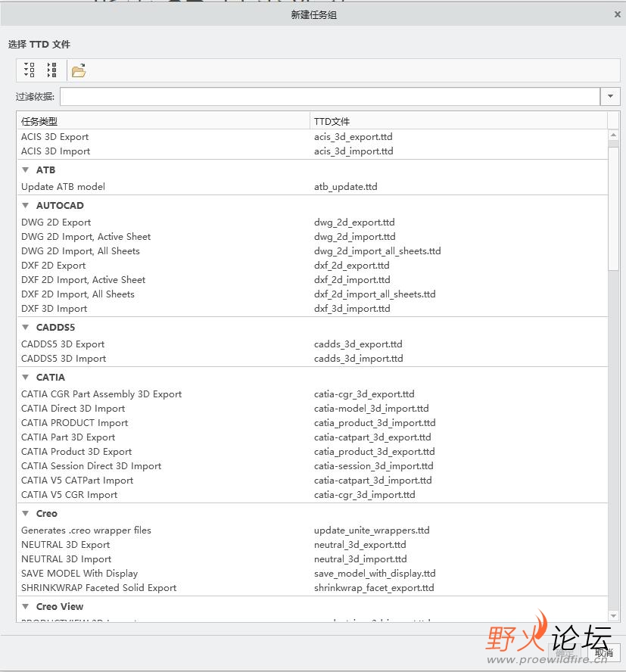This screenshot has height=672, width=626.
Task: Select CADDS5 3D Import row
Action: [x=312, y=358]
